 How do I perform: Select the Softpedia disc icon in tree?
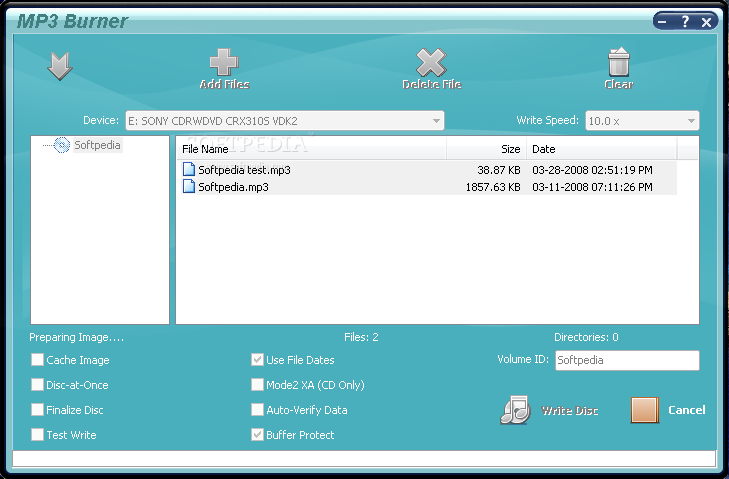[x=61, y=145]
